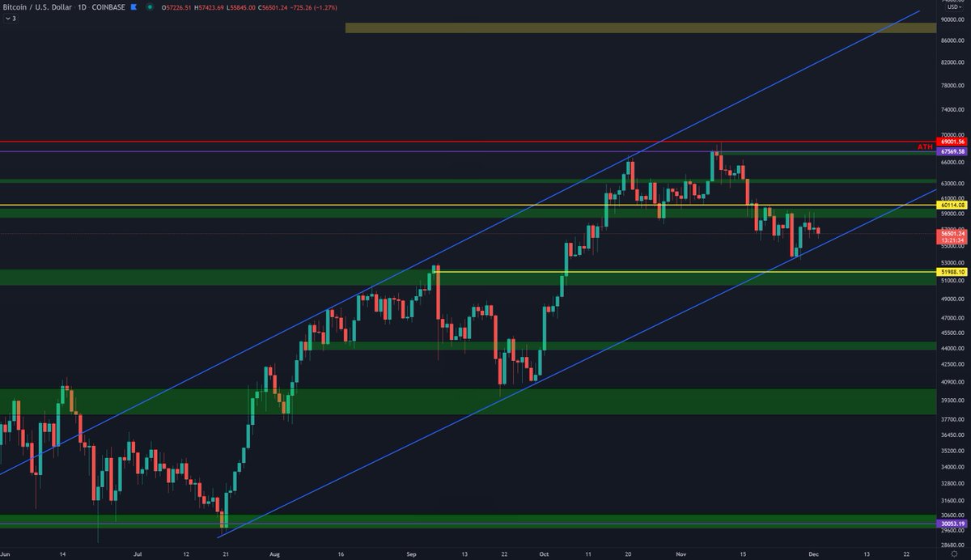The image size is (971, 560).
Task: Click the Jun label on time axis
Action: 6,554
